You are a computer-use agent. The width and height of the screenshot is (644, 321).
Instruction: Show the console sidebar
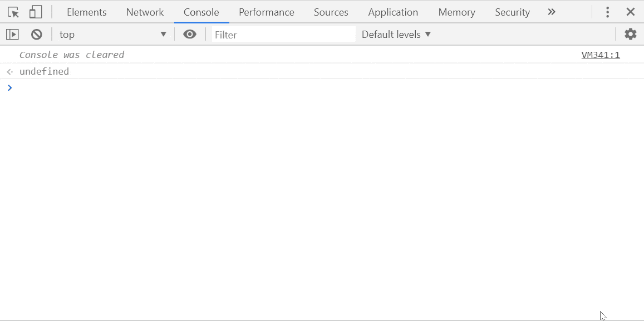click(x=13, y=35)
